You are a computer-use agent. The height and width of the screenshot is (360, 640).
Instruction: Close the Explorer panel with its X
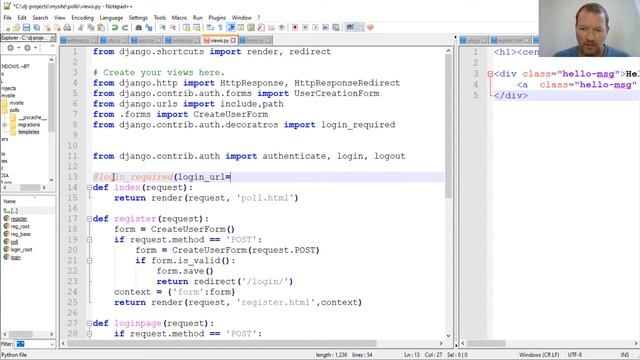pyautogui.click(x=53, y=38)
